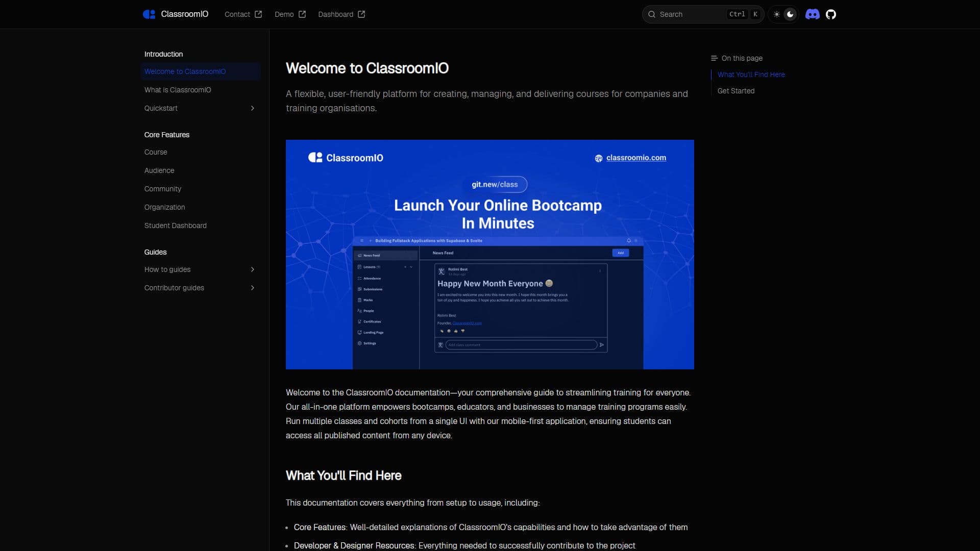Click the subtitle starting 'A flexible, user-friendly platform'

pyautogui.click(x=487, y=101)
